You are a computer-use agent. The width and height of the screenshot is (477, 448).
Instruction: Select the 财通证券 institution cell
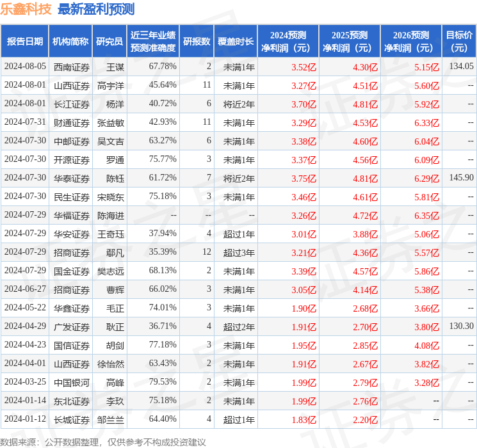pyautogui.click(x=72, y=123)
